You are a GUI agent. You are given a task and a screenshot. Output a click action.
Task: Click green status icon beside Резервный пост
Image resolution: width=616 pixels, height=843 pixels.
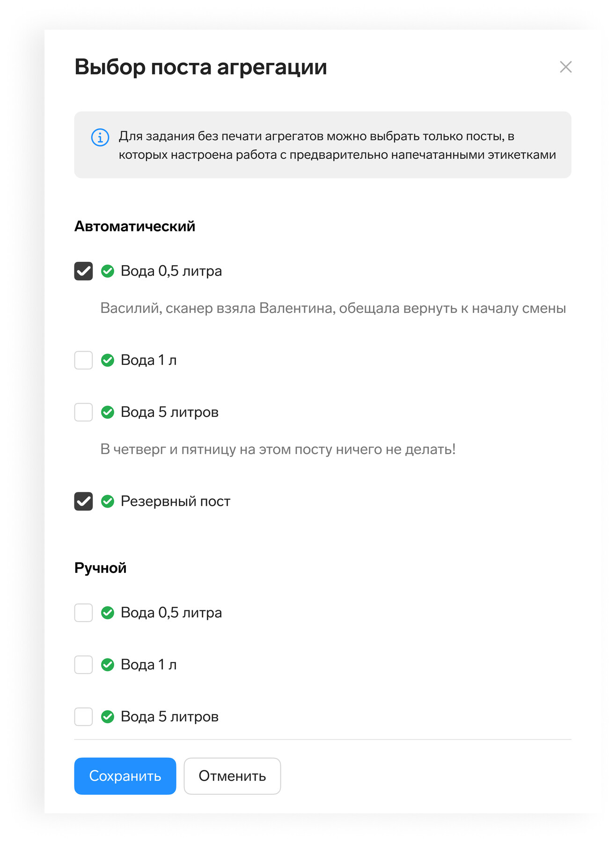click(x=108, y=501)
